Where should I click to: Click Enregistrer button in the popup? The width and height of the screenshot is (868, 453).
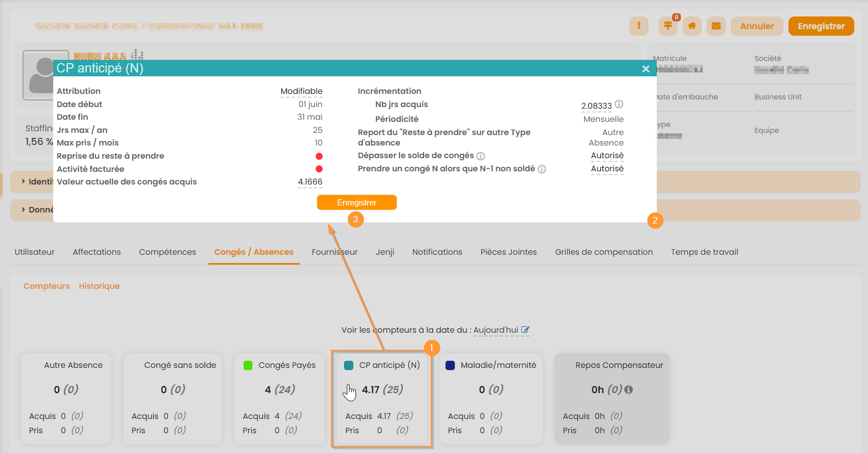click(x=357, y=203)
